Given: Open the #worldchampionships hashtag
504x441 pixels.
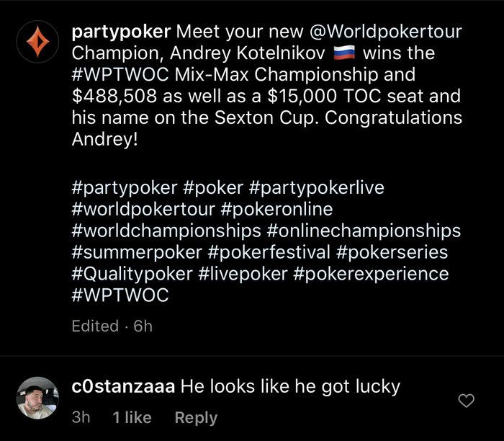Looking at the screenshot, I should 166,231.
